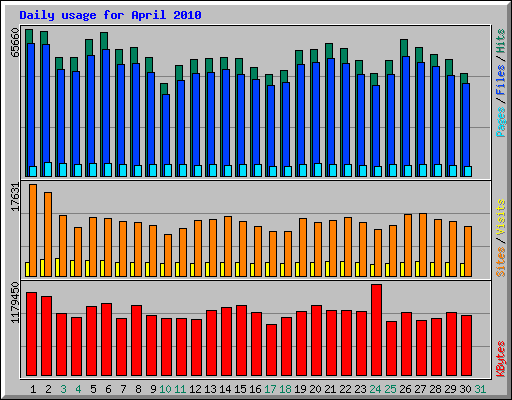Click green weekend day label 18
The image size is (512, 400).
click(x=285, y=389)
